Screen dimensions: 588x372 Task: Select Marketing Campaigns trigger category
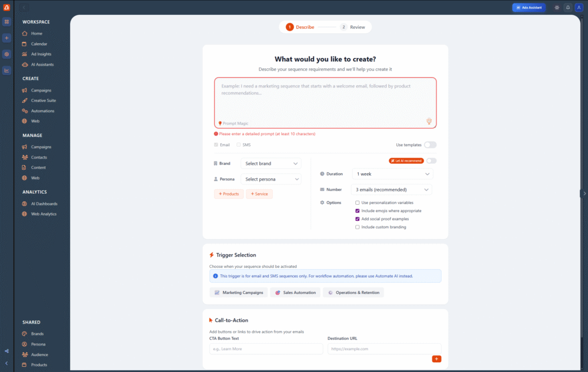tap(238, 293)
